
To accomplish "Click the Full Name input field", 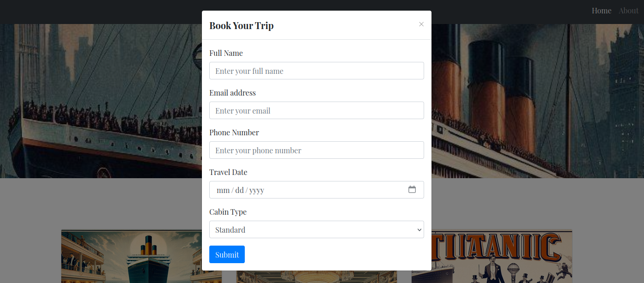I will pos(316,71).
